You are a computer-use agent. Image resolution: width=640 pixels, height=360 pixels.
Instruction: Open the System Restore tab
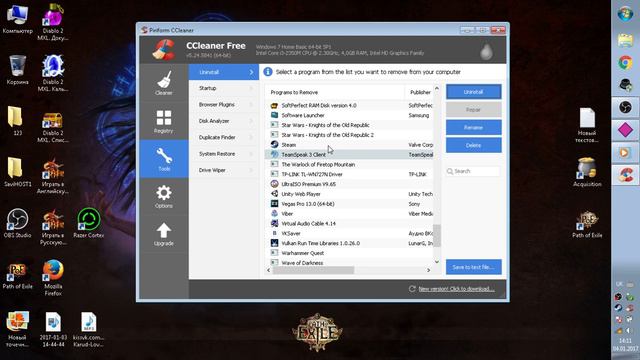click(224, 153)
